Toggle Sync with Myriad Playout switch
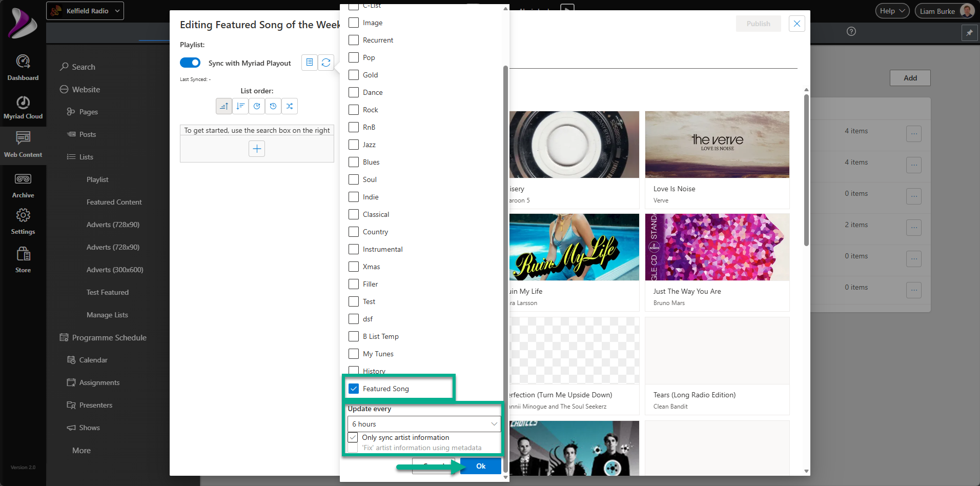 point(190,63)
